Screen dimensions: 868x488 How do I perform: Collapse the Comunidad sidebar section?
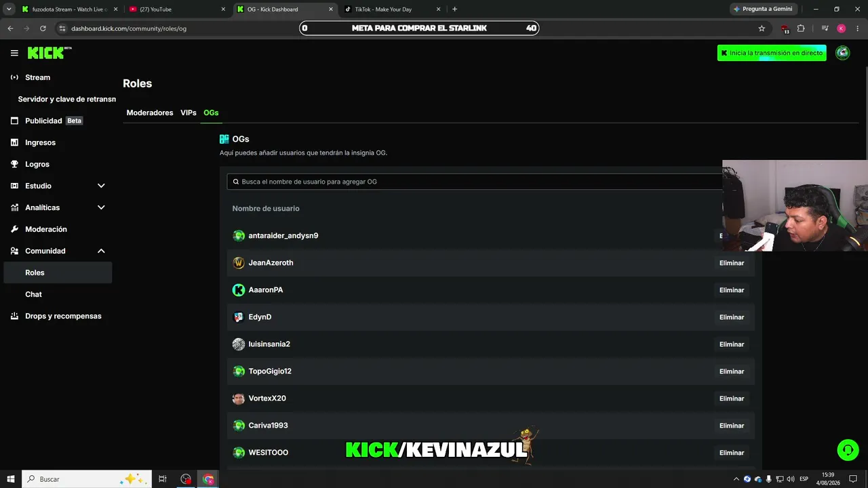point(101,251)
